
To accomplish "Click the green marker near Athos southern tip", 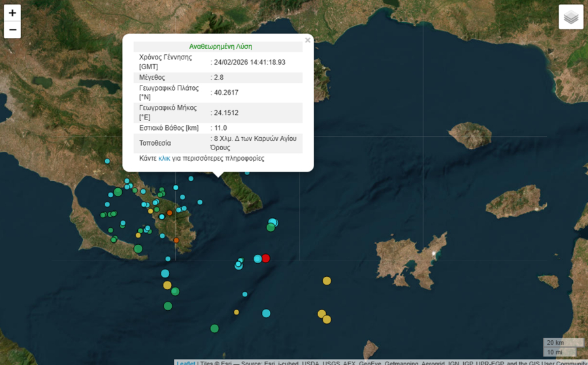I will pos(270,227).
